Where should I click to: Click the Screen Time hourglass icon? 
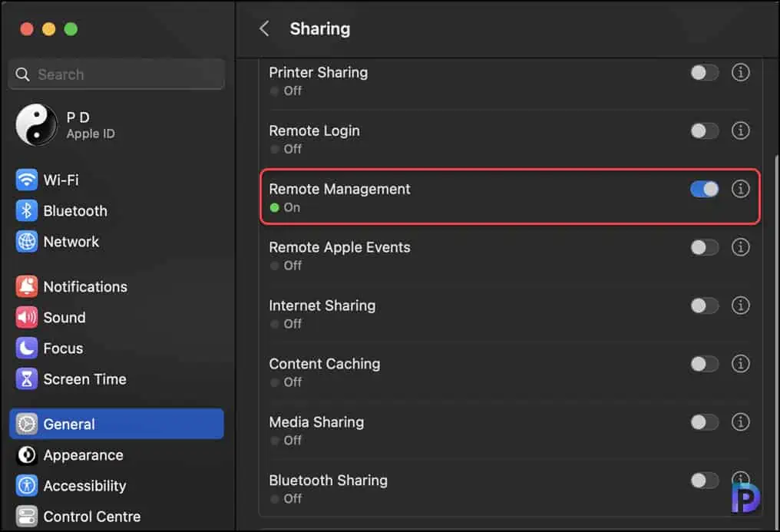pyautogui.click(x=26, y=379)
